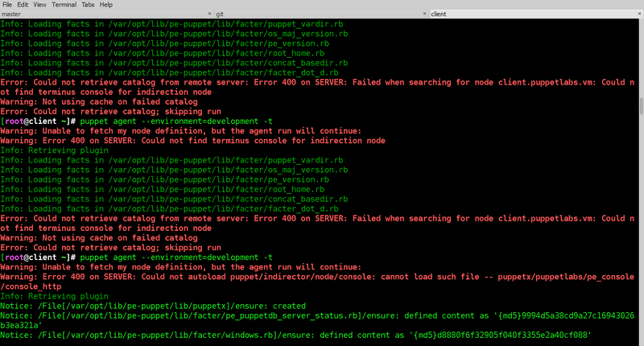Image resolution: width=644 pixels, height=346 pixels.
Task: Click the top 'Loading facts' line for puppet_vardir.rb
Action: coord(171,24)
